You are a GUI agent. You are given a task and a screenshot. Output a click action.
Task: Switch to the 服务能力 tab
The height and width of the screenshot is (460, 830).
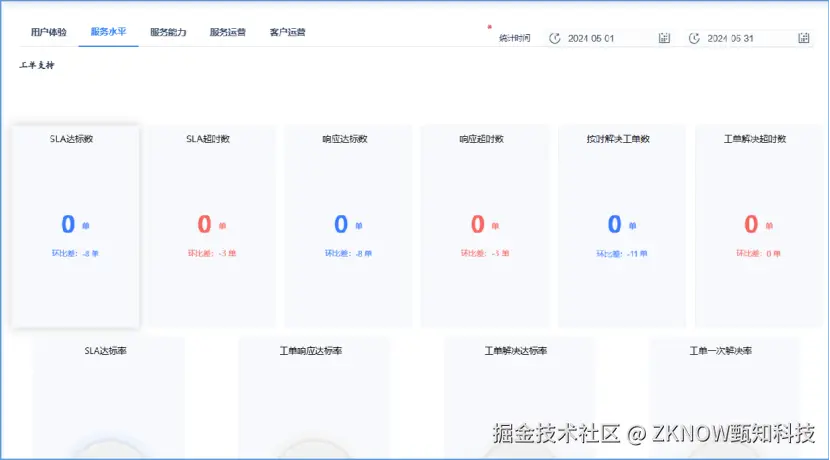coord(168,32)
